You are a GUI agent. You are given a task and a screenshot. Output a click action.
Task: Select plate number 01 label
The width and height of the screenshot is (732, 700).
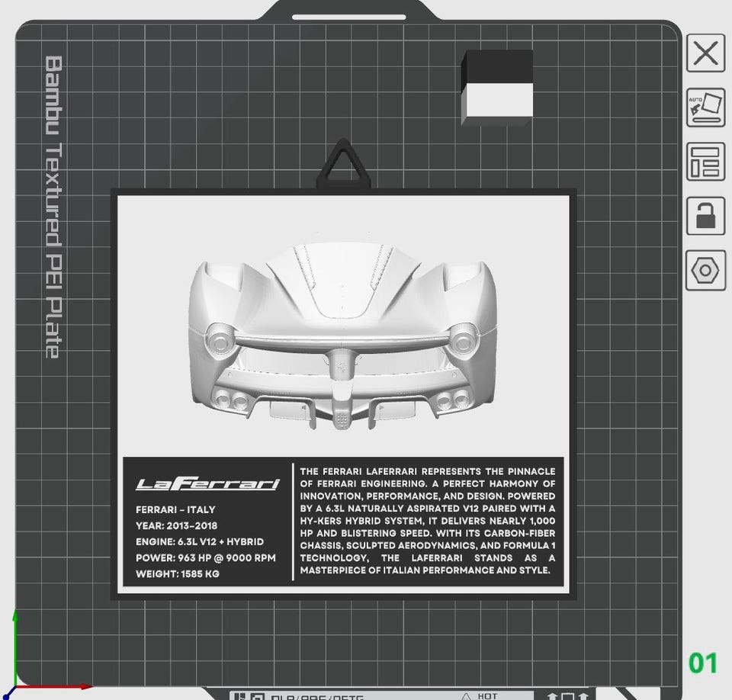click(x=702, y=663)
